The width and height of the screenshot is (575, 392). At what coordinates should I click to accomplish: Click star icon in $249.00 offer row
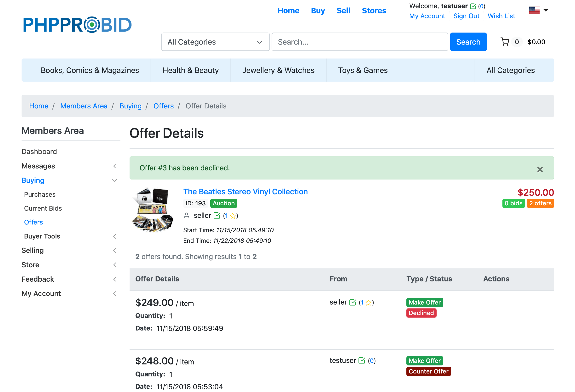[x=368, y=303]
